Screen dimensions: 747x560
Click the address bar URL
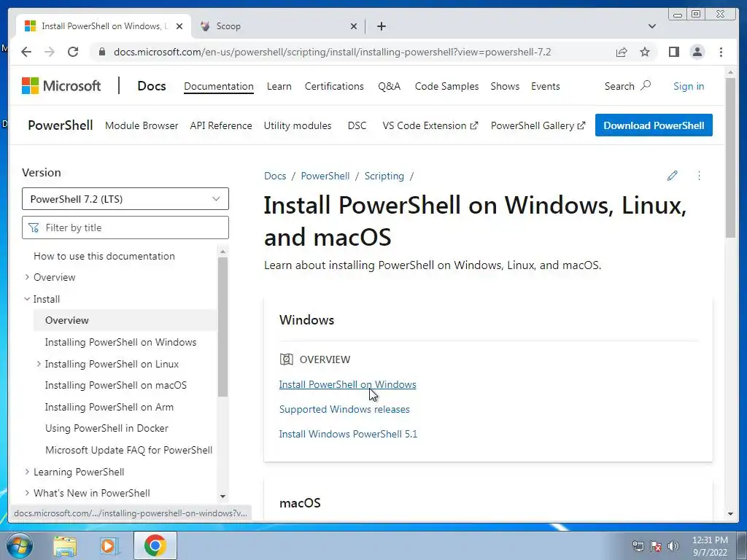[x=332, y=52]
